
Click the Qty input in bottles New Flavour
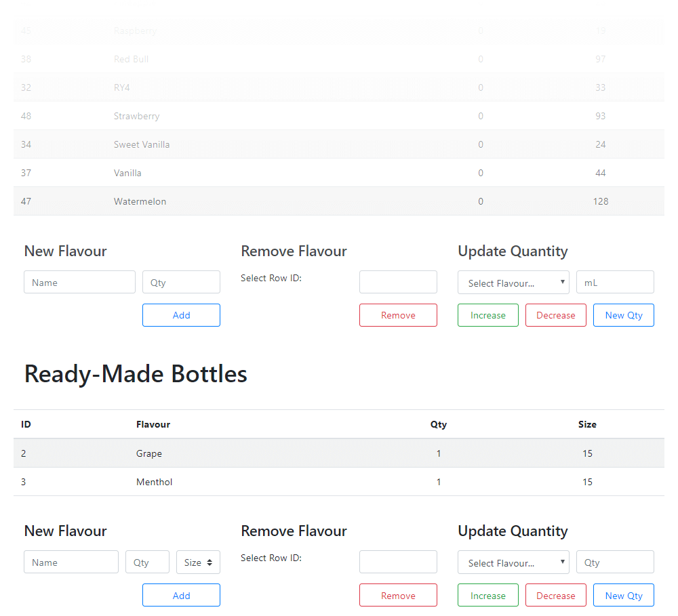tap(147, 562)
